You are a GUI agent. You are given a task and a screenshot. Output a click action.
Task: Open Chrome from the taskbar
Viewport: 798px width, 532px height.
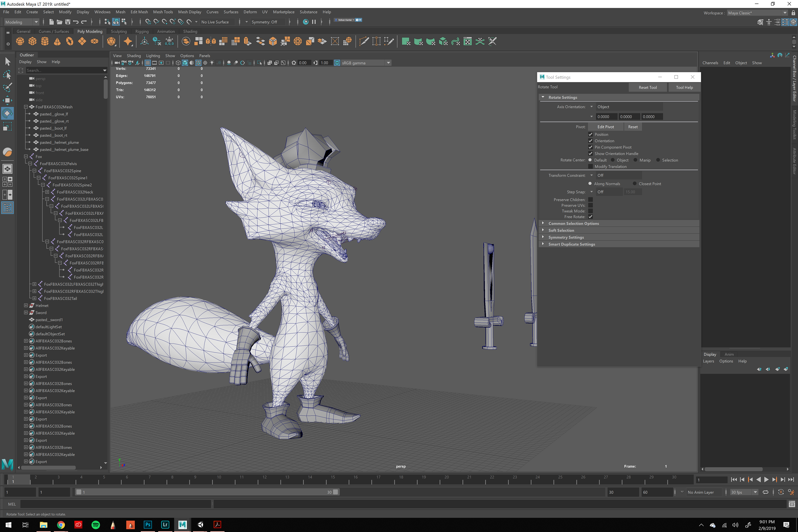tap(61, 525)
